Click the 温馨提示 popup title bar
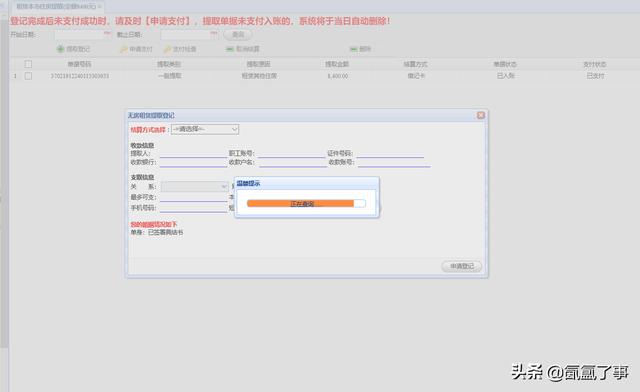Screen dimensions: 640x392 307,184
